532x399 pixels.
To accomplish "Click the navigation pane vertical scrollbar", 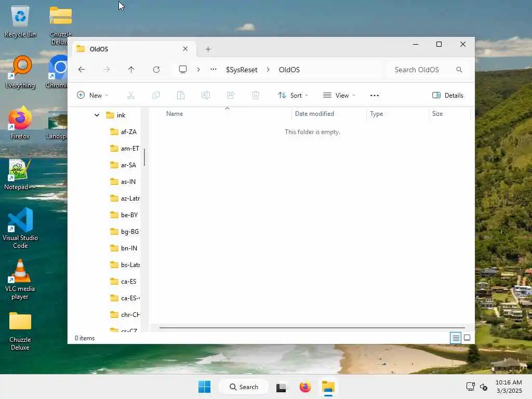I will point(144,157).
